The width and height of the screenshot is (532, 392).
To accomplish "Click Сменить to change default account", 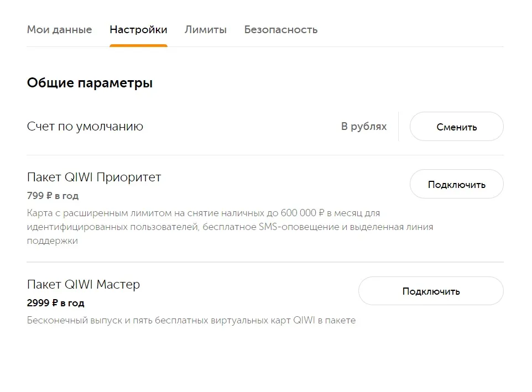I will (457, 127).
